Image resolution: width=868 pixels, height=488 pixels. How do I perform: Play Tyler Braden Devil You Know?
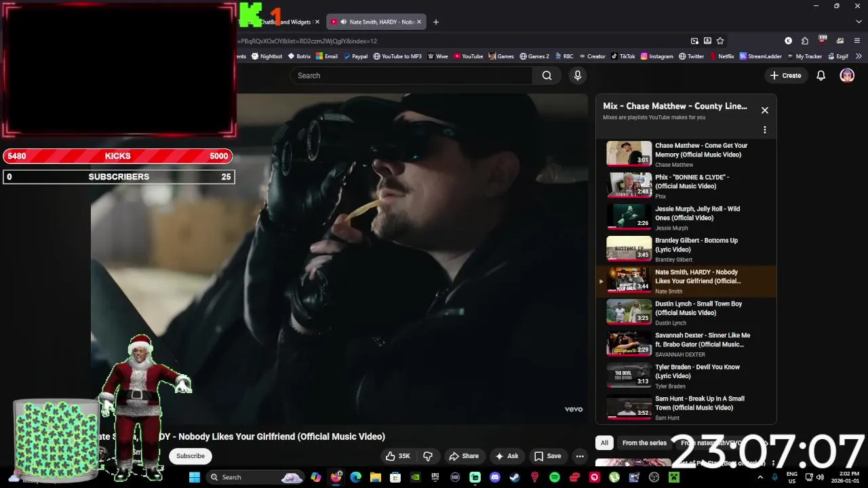[686, 376]
